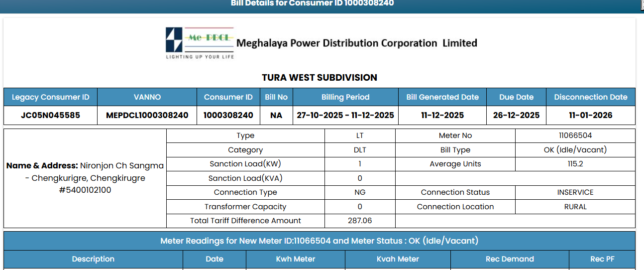Select the address number '#5400102100'
The width and height of the screenshot is (644, 270).
[85, 190]
